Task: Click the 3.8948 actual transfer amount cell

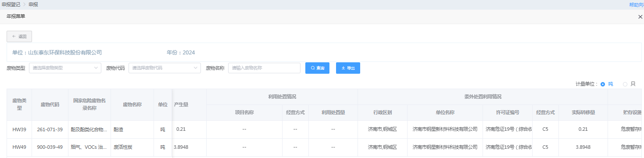Action: pyautogui.click(x=583, y=147)
